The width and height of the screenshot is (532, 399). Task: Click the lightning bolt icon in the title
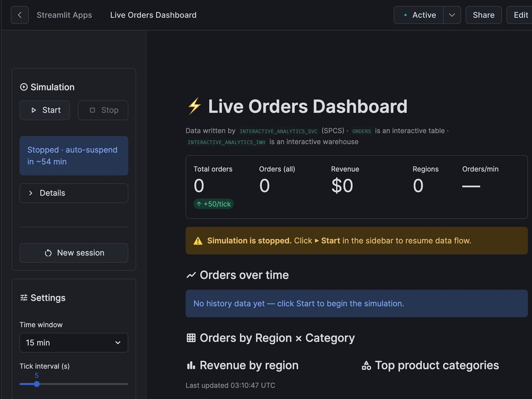tap(194, 106)
